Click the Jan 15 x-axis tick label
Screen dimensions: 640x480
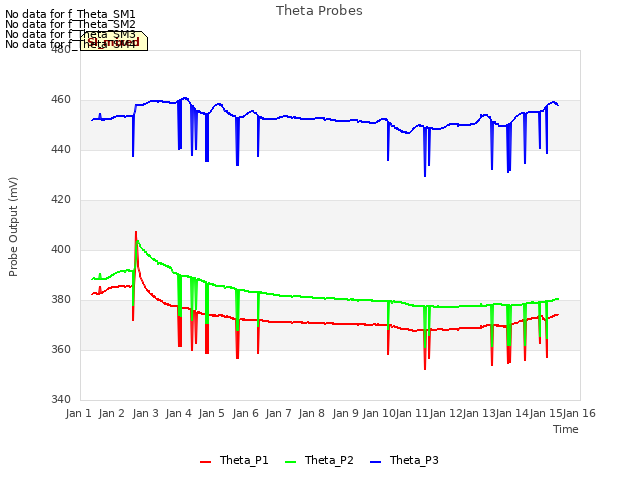tap(546, 413)
